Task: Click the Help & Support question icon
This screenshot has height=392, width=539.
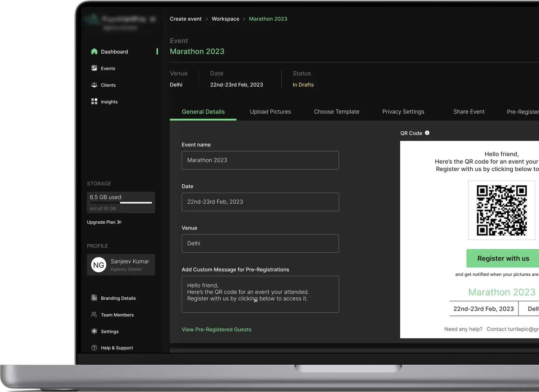Action: (94, 348)
